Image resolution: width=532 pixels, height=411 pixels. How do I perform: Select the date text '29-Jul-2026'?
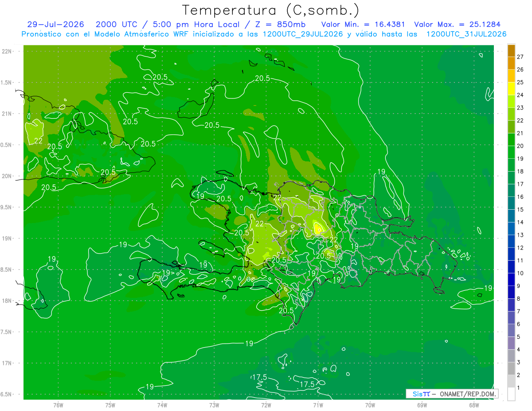click(x=55, y=24)
